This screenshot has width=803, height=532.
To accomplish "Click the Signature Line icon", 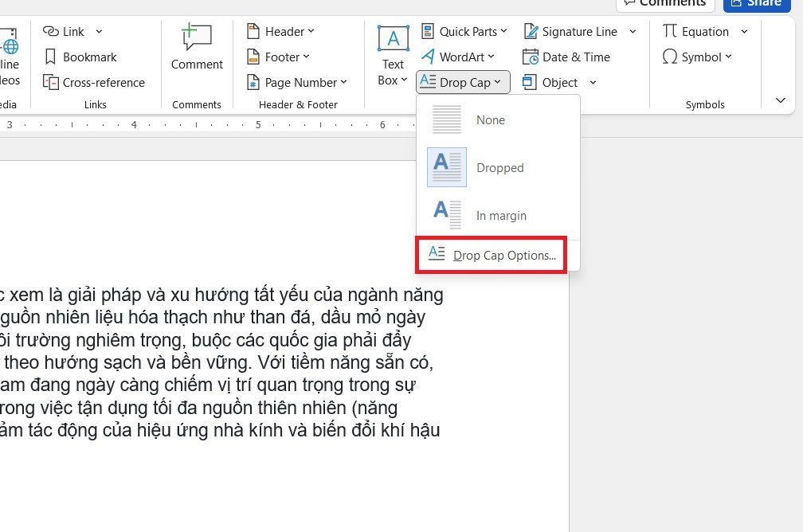I will tap(531, 32).
